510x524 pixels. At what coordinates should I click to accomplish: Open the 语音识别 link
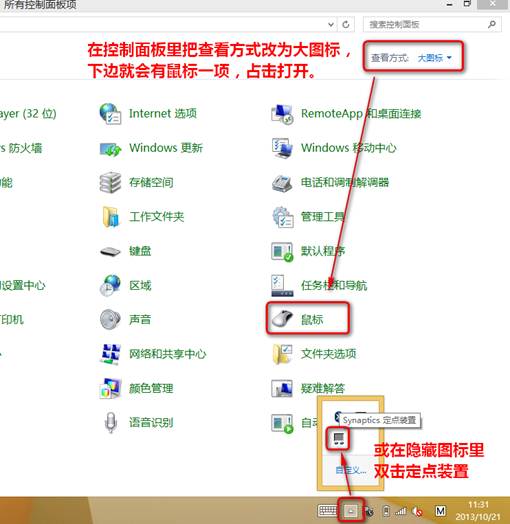point(151,423)
